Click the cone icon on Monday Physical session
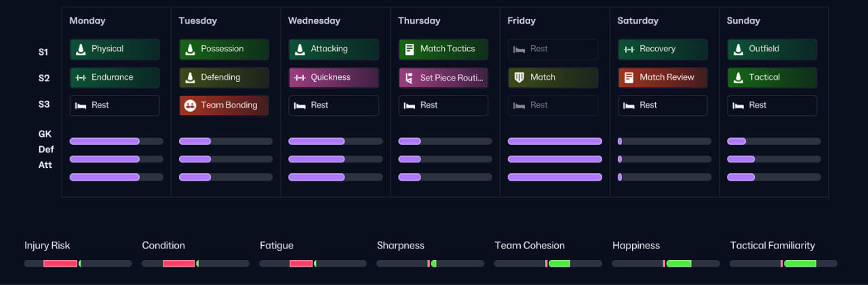Viewport: 868px width, 285px height. click(81, 49)
